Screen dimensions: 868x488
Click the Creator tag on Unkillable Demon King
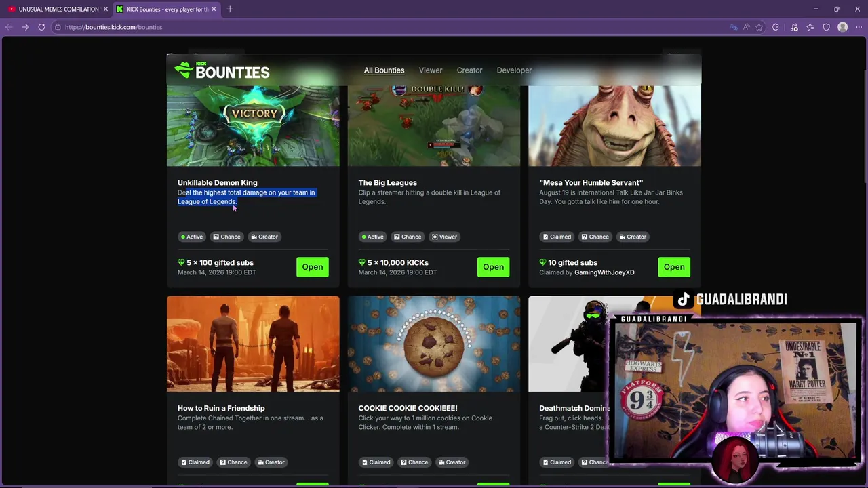(264, 237)
